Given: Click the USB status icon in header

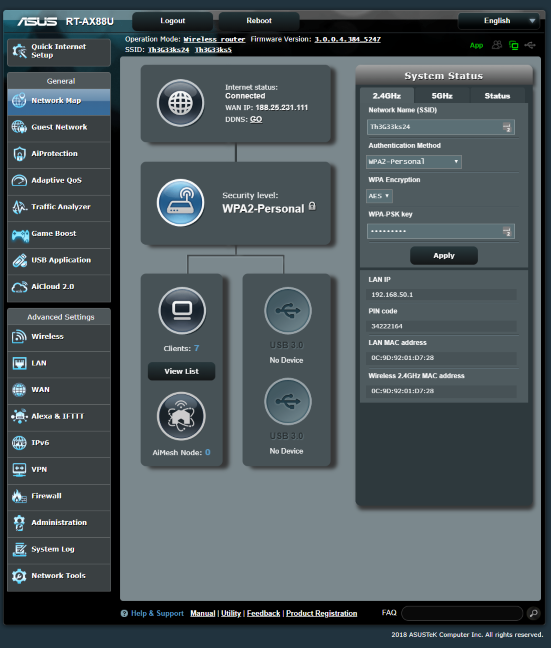Looking at the screenshot, I should click(x=530, y=45).
